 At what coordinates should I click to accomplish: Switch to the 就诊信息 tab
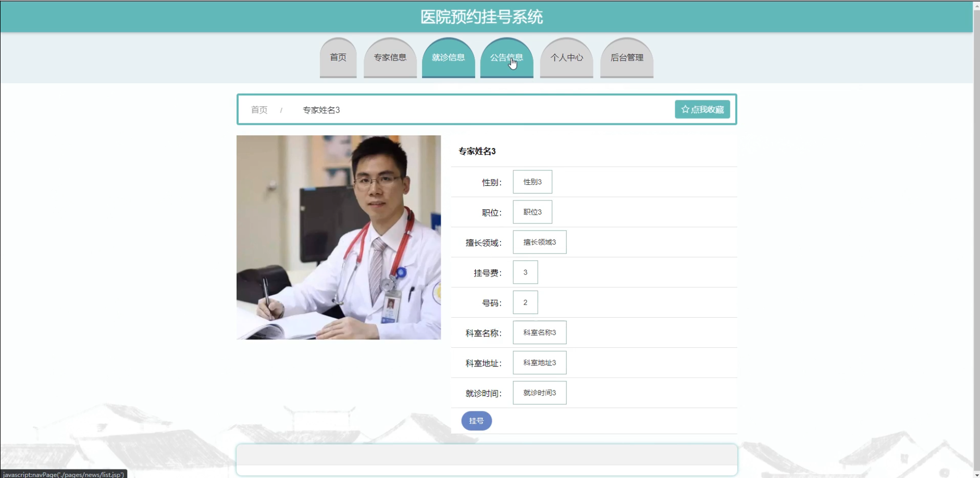pyautogui.click(x=448, y=57)
